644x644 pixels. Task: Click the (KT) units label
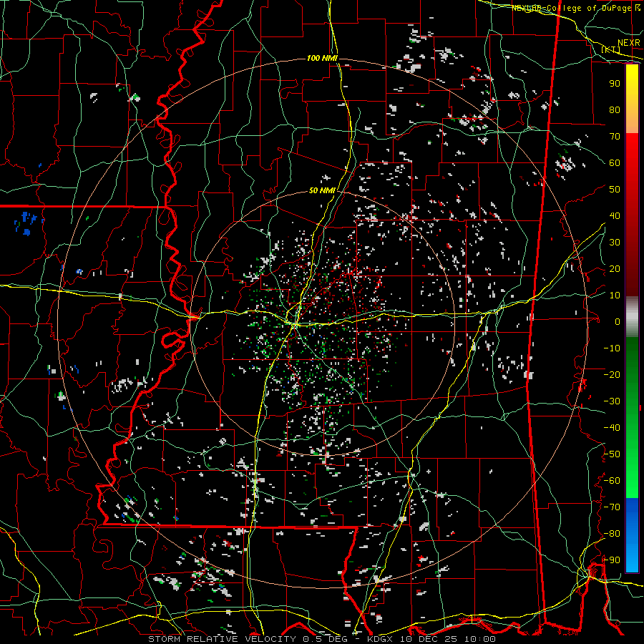(x=611, y=49)
